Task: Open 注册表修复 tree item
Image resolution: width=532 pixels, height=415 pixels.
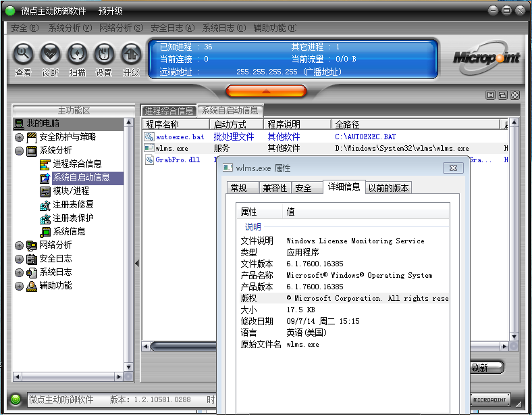Action: [x=73, y=204]
